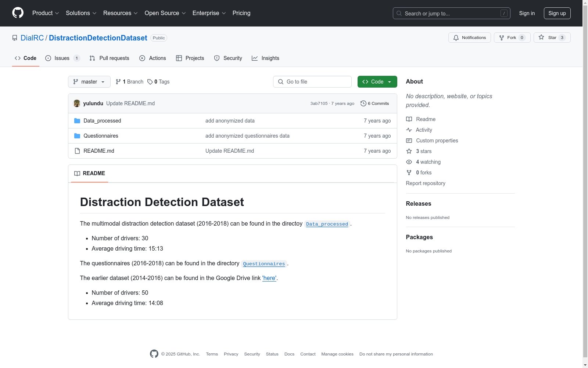Click the pulse icon beside Activity
Image resolution: width=588 pixels, height=368 pixels.
click(409, 130)
